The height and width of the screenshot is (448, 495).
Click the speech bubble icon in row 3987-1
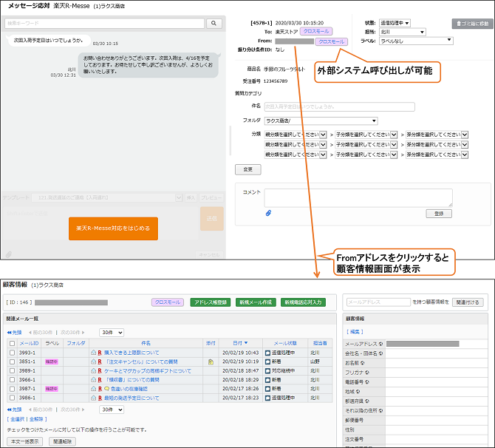point(106,389)
